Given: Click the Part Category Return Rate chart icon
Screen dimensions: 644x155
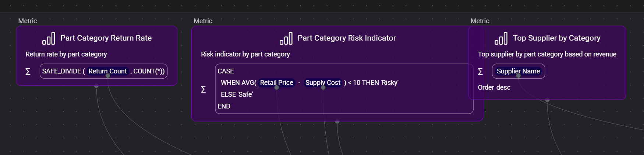Looking at the screenshot, I should pos(49,38).
